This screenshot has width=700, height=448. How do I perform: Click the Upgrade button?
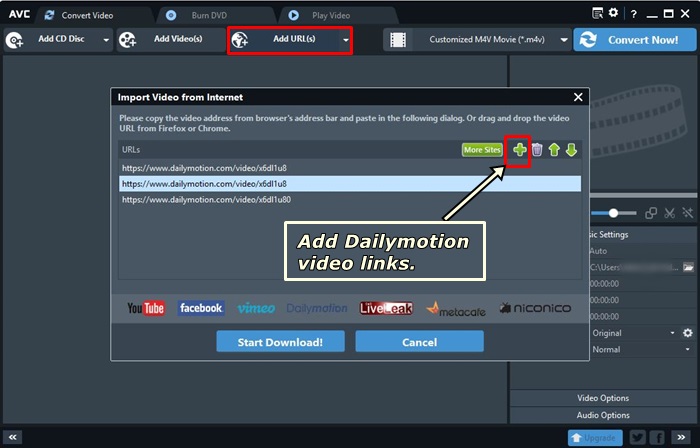595,438
